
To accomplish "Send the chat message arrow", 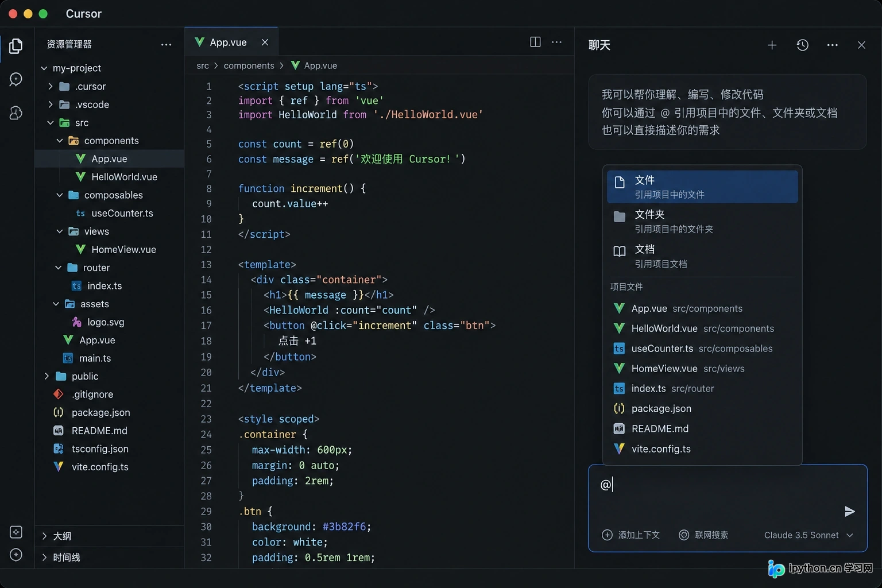I will pos(849,511).
